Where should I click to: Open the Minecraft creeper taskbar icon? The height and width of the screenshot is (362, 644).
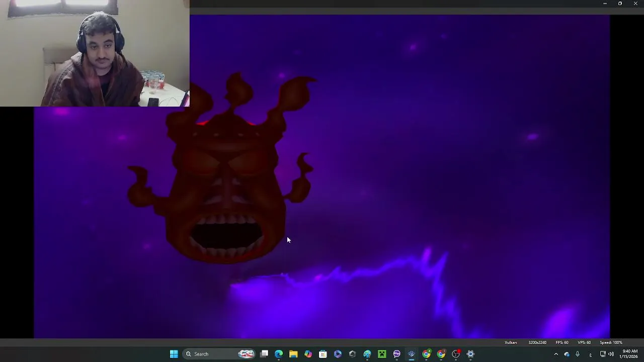(382, 354)
